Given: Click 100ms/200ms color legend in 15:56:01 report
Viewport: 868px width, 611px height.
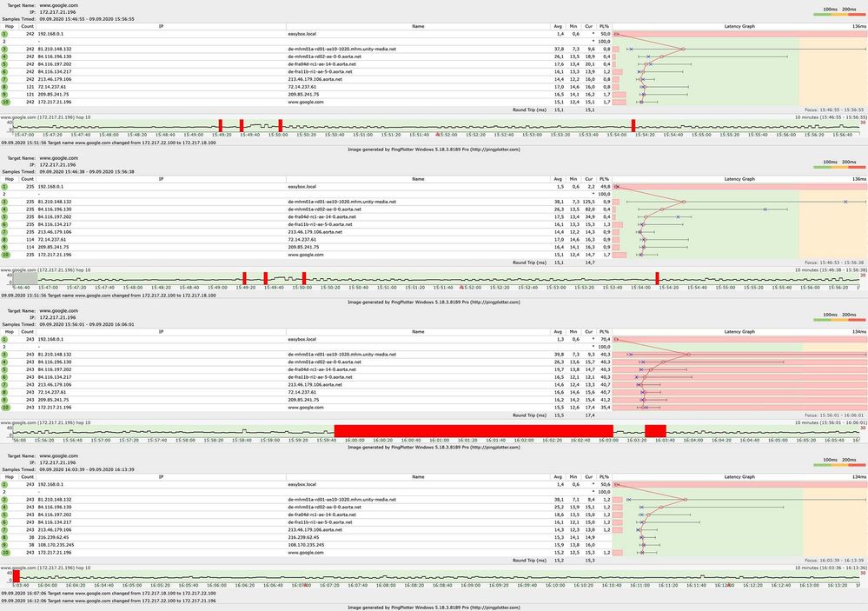Looking at the screenshot, I should coord(838,317).
